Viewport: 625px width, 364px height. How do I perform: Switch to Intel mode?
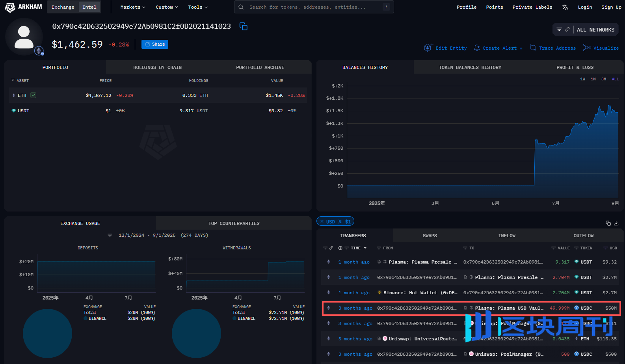coord(89,7)
